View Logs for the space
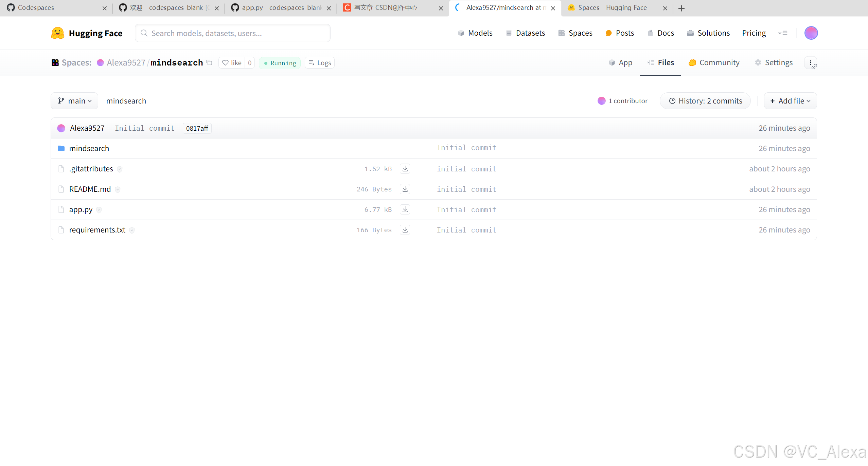The height and width of the screenshot is (466, 868). (320, 63)
